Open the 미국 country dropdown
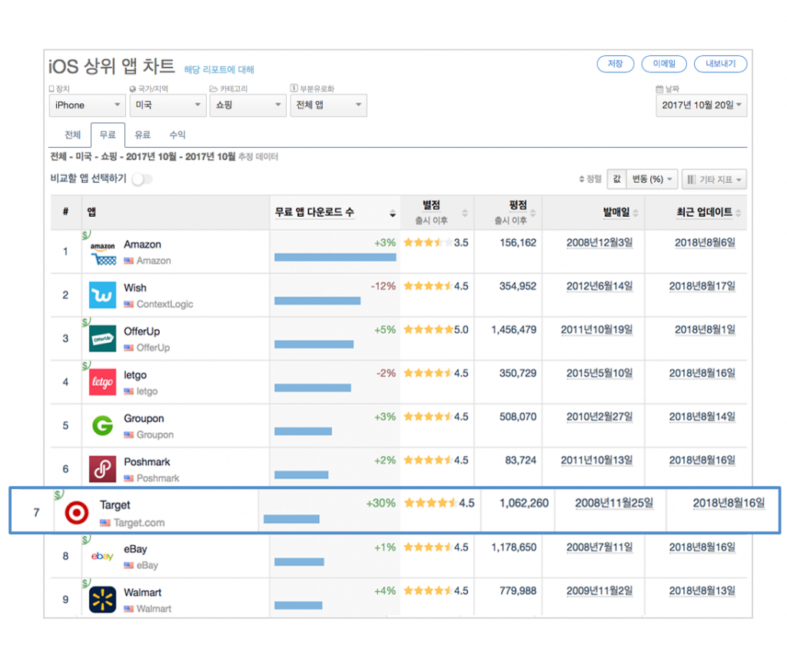The height and width of the screenshot is (672, 787). [x=168, y=105]
